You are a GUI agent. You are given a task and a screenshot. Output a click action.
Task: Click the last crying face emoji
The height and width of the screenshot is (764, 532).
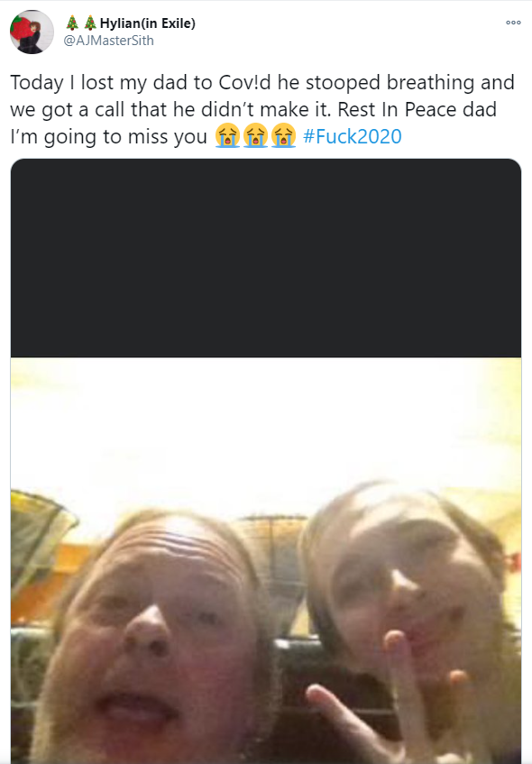(284, 136)
